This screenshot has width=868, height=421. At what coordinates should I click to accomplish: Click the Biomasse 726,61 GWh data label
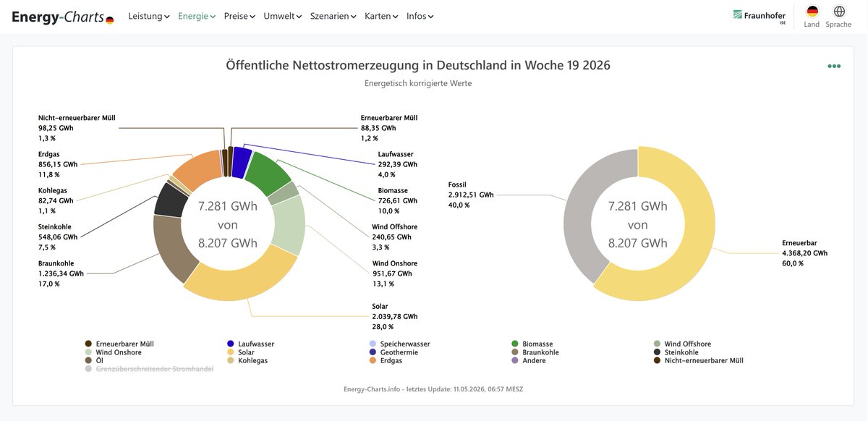[398, 200]
